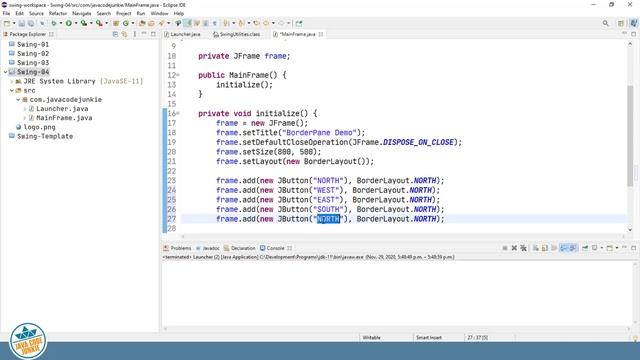Image resolution: width=640 pixels, height=360 pixels.
Task: Click the Save icon in the toolbar
Action: pyautogui.click(x=22, y=23)
